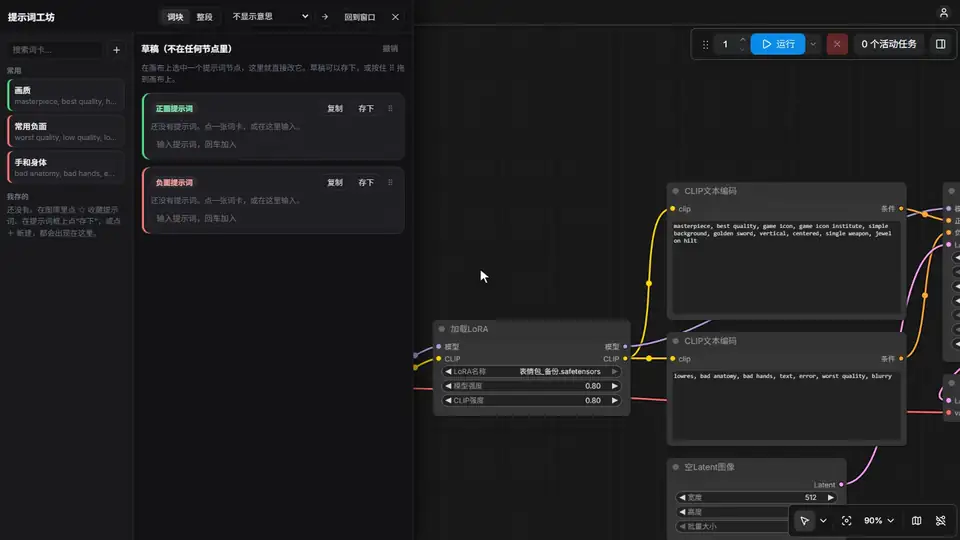This screenshot has height=540, width=960.
Task: Open the user profile icon at top right
Action: click(943, 13)
